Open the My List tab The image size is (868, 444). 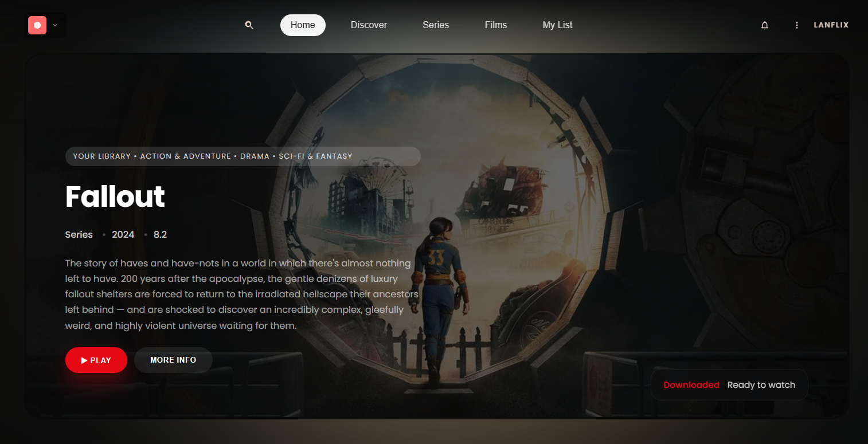coord(557,25)
